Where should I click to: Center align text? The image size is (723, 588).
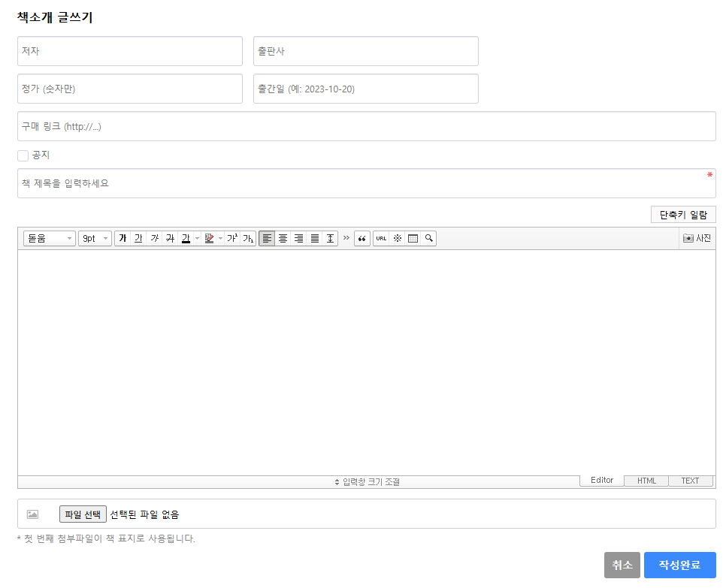(283, 238)
